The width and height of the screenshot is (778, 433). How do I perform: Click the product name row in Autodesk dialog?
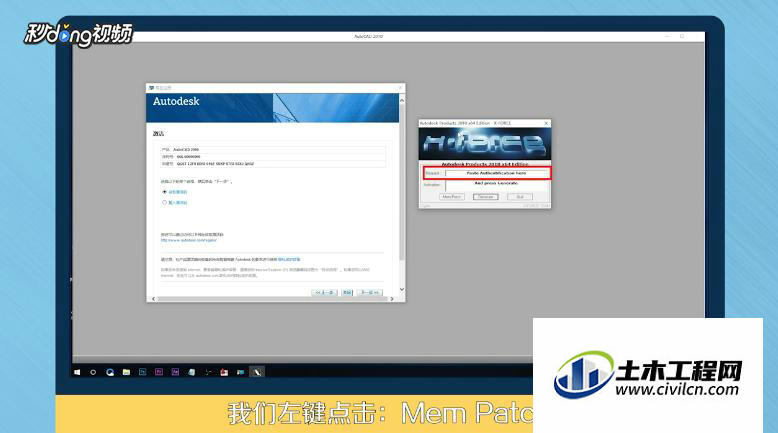click(x=273, y=149)
